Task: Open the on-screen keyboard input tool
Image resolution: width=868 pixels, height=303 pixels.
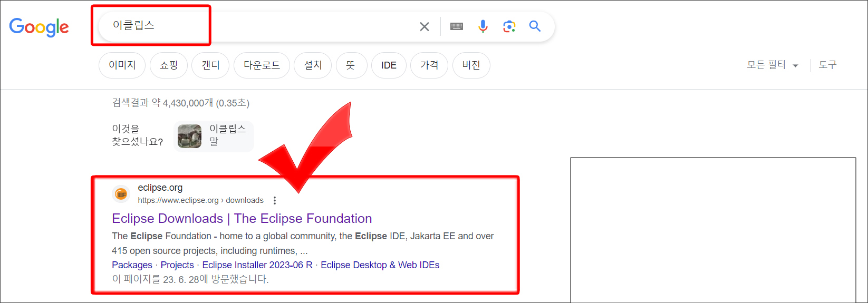Action: coord(457,26)
